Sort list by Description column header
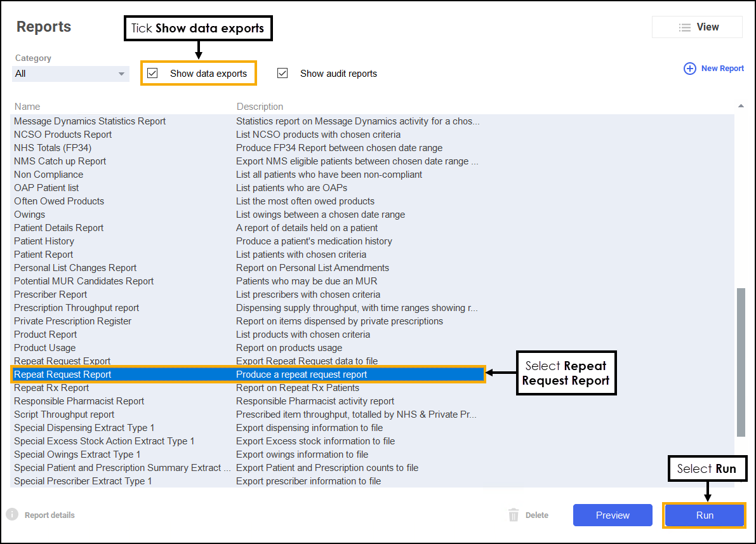 (x=260, y=107)
